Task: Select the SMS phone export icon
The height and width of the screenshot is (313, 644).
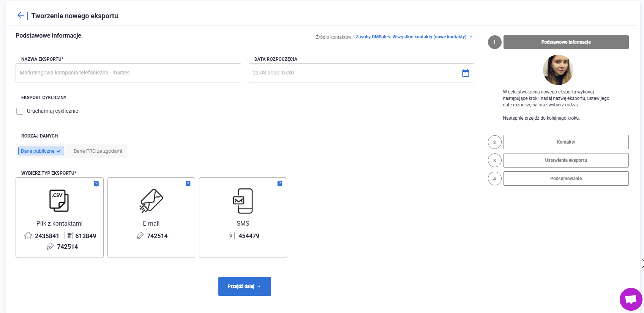Action: (243, 201)
